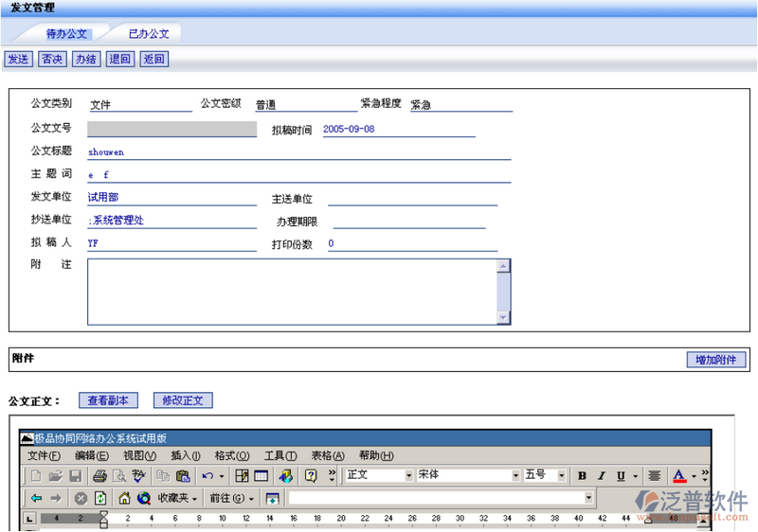Click the Home page icon
This screenshot has width=758, height=532.
coord(124,498)
